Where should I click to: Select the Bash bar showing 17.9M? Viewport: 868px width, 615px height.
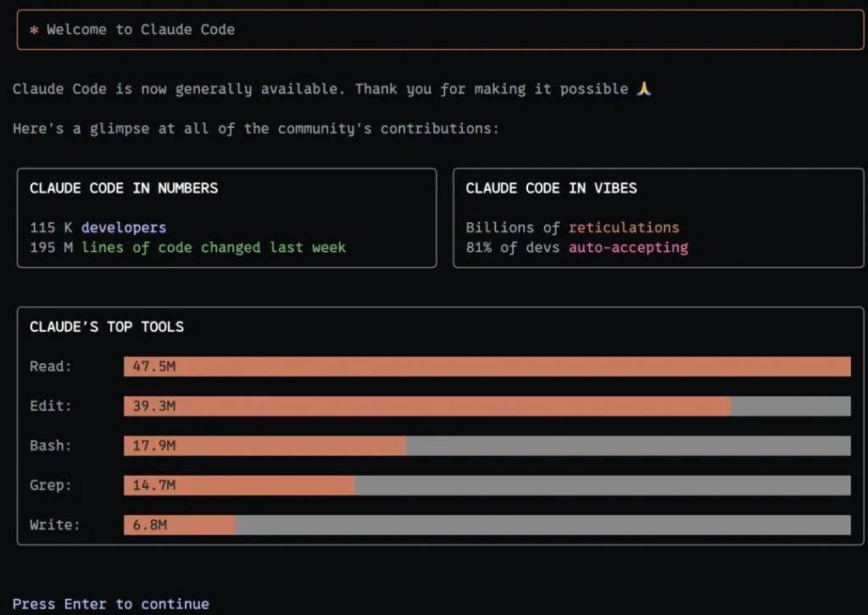pyautogui.click(x=264, y=446)
